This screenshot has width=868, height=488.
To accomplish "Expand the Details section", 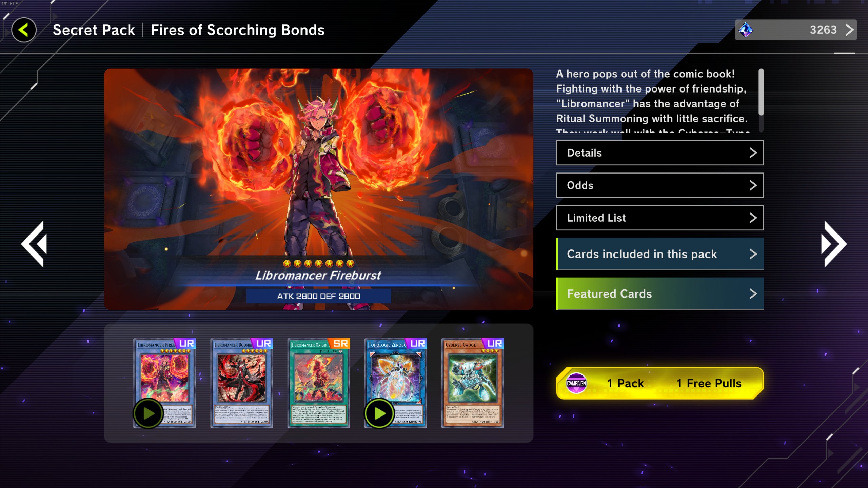I will coord(659,153).
